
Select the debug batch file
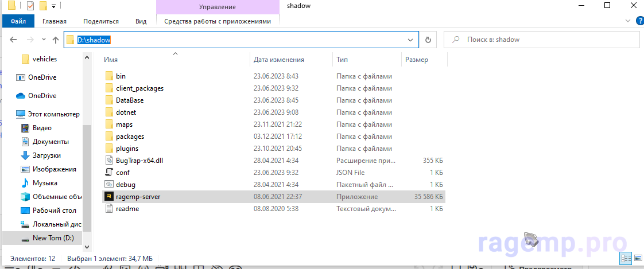[x=125, y=185]
